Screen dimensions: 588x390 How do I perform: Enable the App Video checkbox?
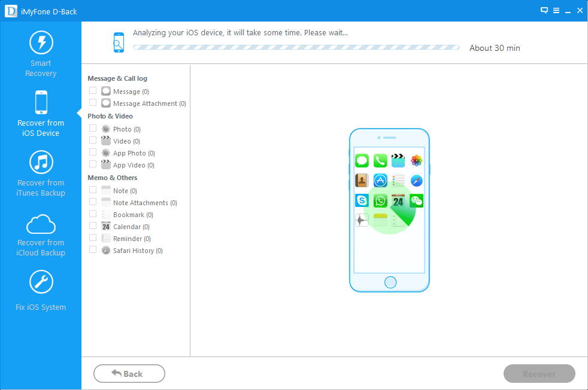[x=93, y=164]
